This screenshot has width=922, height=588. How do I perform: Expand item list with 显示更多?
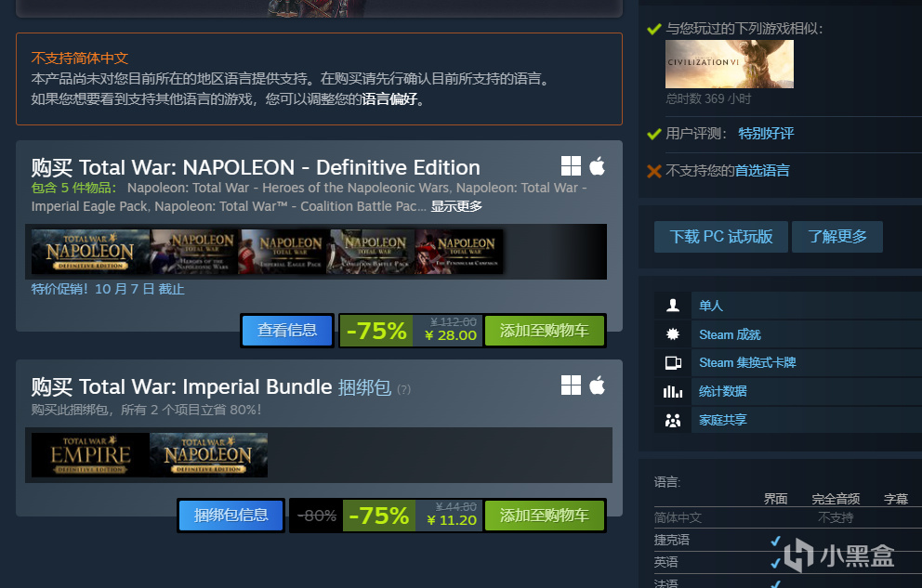(456, 206)
